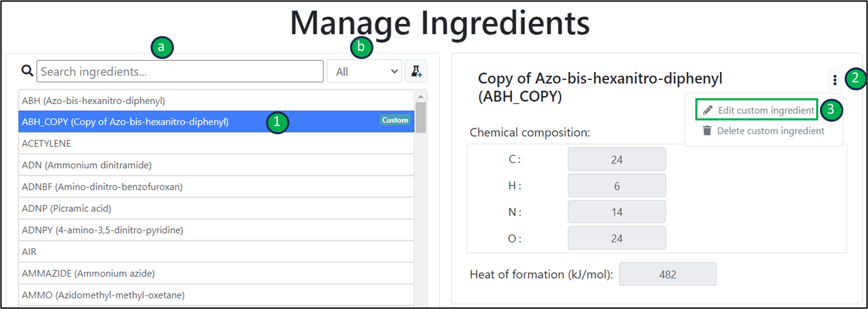Click the carbon C count field

tap(616, 159)
